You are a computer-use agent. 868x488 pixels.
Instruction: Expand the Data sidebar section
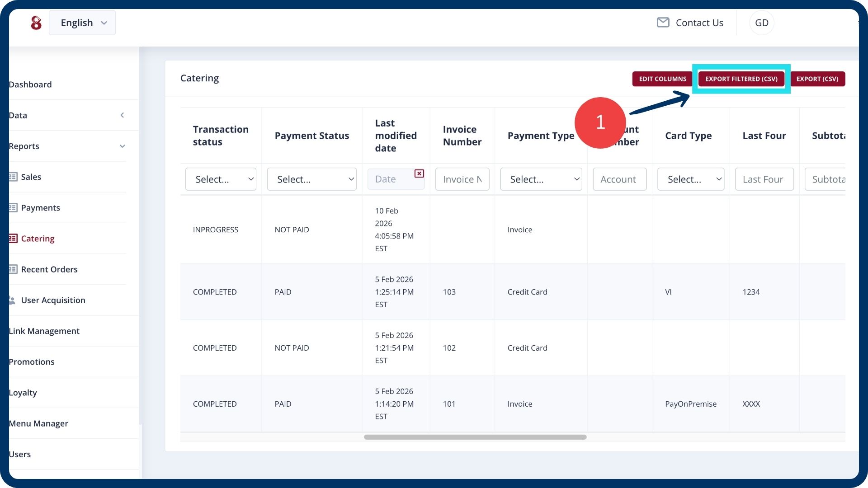click(x=122, y=115)
